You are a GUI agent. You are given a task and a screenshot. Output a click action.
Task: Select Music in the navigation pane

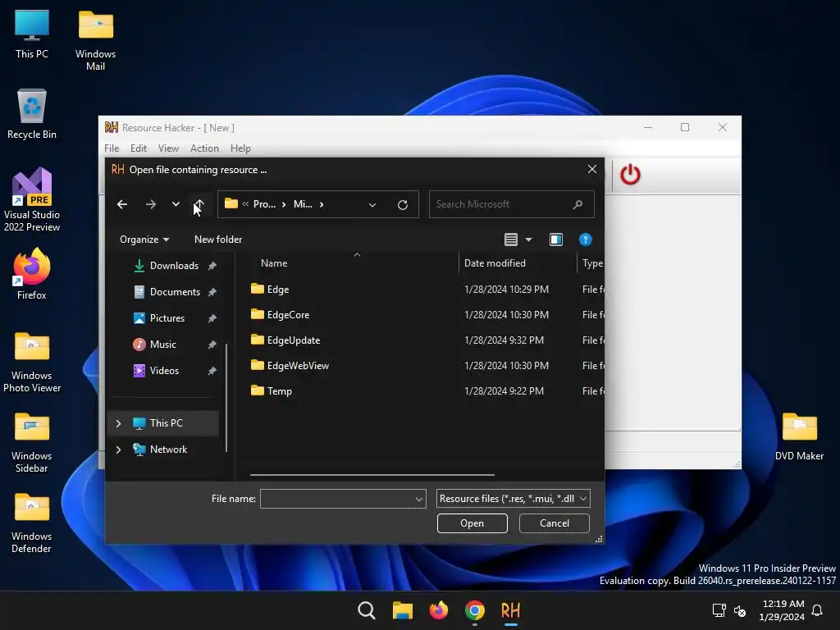point(162,345)
